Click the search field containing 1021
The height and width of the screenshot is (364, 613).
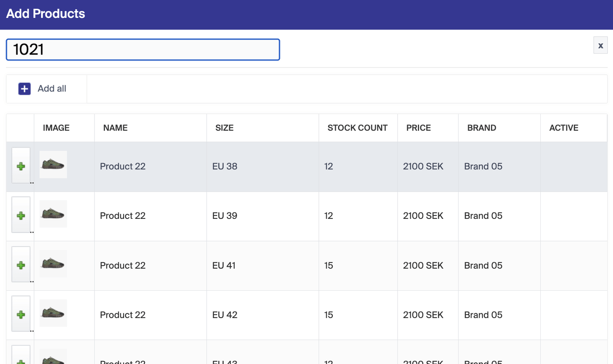click(143, 50)
